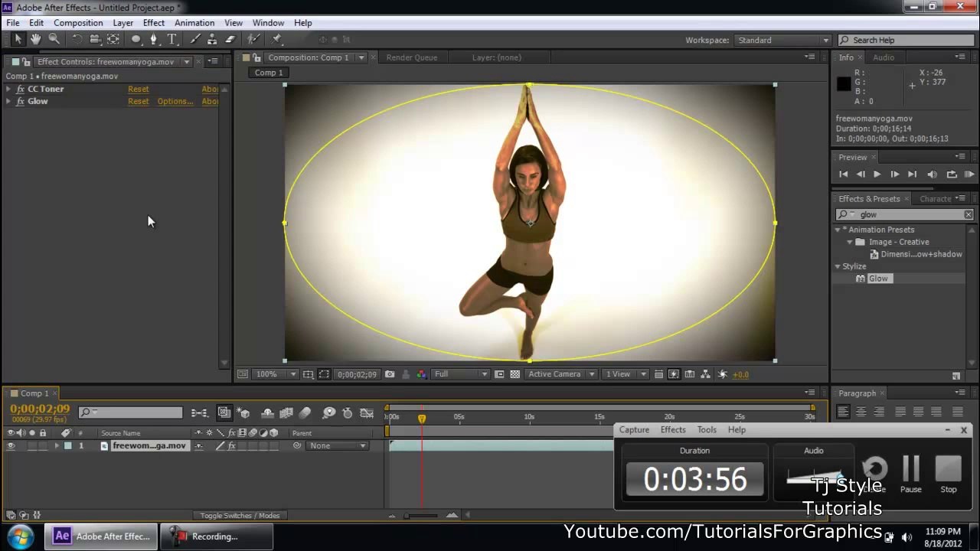Select the Pan Behind tool

point(113,39)
